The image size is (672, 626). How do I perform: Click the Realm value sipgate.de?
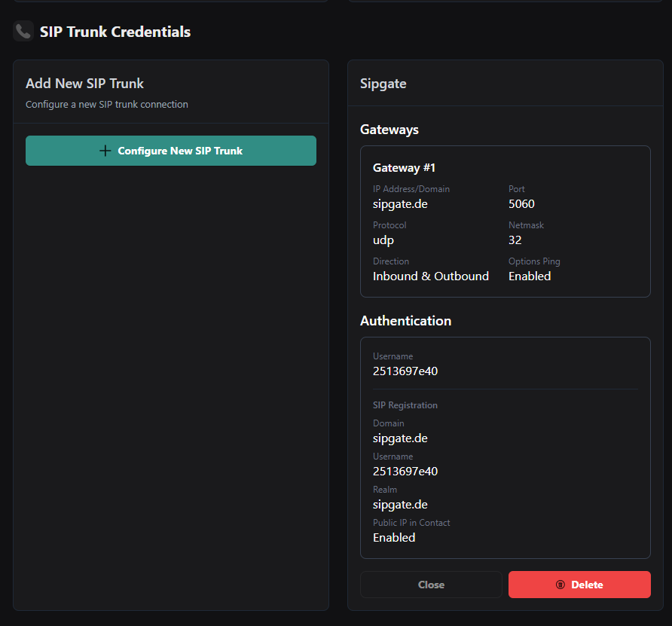[x=402, y=504]
